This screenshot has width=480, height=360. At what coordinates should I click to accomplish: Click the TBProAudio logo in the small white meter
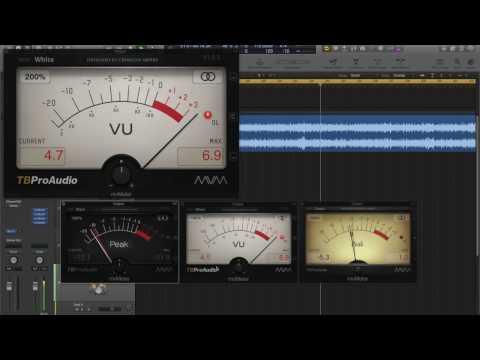[x=203, y=269]
